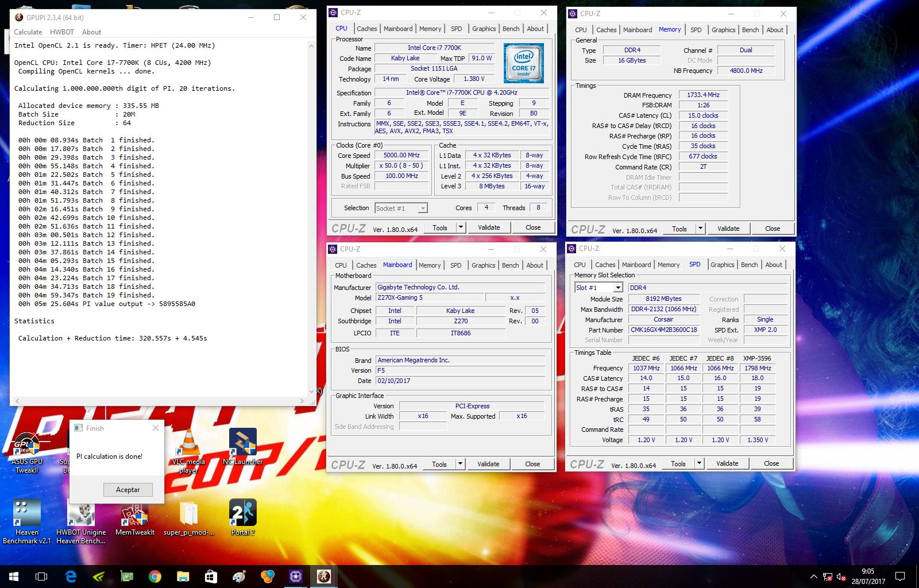Open Memory tab in Mainboard tab window
919x588 pixels.
pyautogui.click(x=430, y=265)
